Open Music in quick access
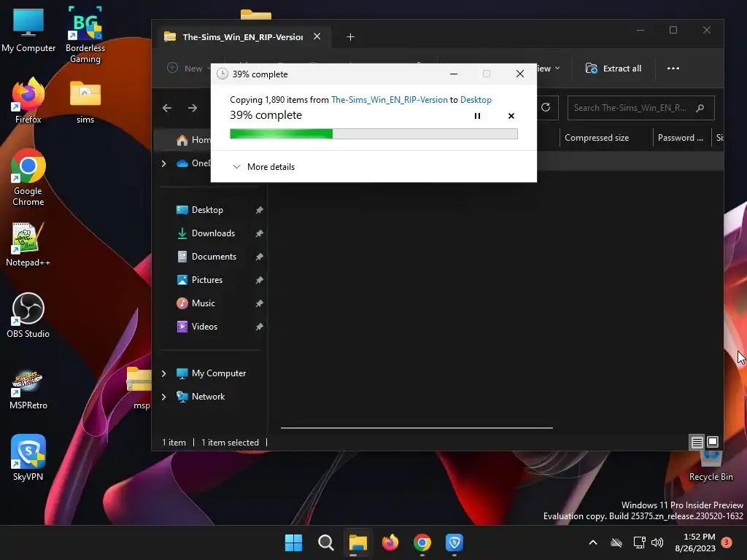 203,303
